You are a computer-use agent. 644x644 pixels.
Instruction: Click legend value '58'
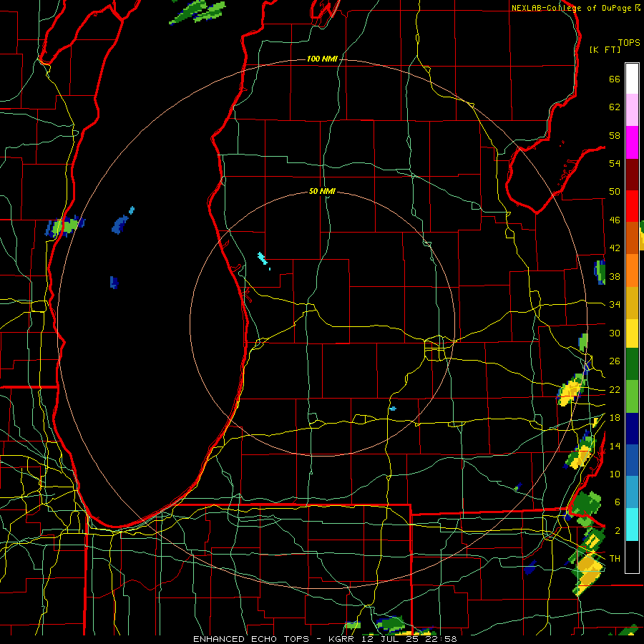click(x=615, y=135)
